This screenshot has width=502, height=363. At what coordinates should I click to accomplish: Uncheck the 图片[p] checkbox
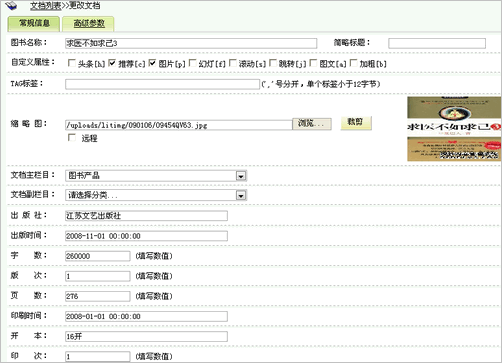[152, 63]
